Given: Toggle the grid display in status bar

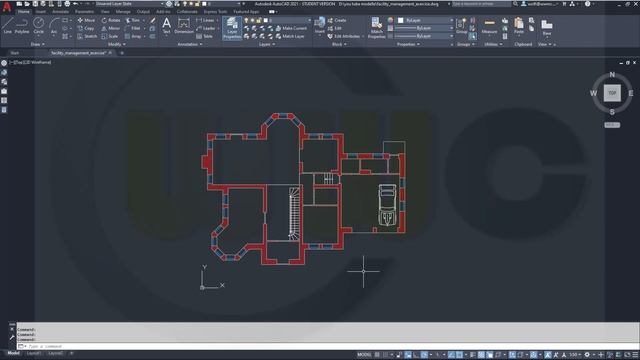Looking at the screenshot, I should coord(377,355).
